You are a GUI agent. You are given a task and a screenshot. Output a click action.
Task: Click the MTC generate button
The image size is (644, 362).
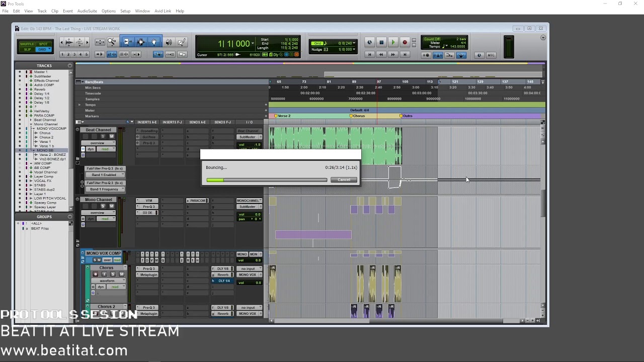491,55
